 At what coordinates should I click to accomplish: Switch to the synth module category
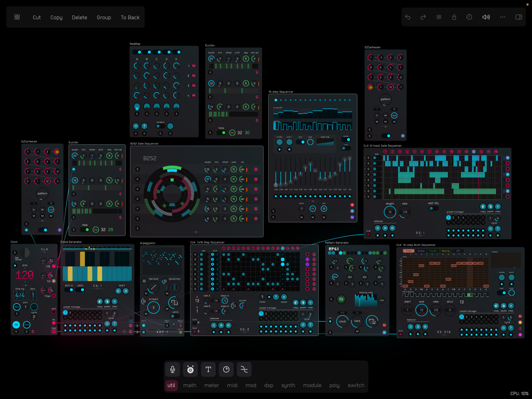pyautogui.click(x=288, y=385)
